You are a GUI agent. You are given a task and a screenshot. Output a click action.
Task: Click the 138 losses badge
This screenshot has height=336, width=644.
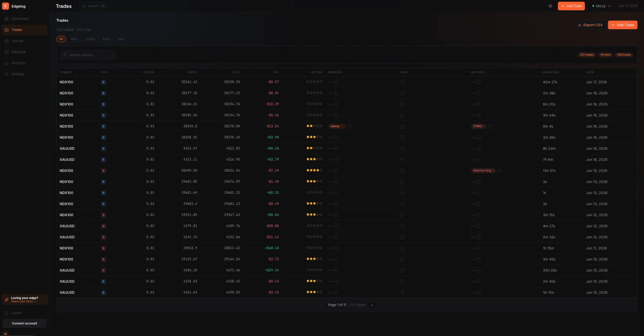point(624,55)
